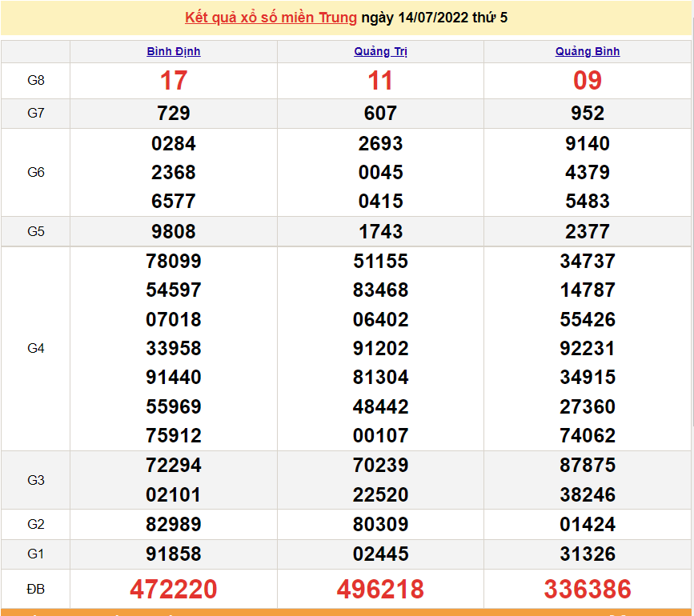Open the Bình Định province link
The height and width of the screenshot is (616, 694).
(174, 51)
